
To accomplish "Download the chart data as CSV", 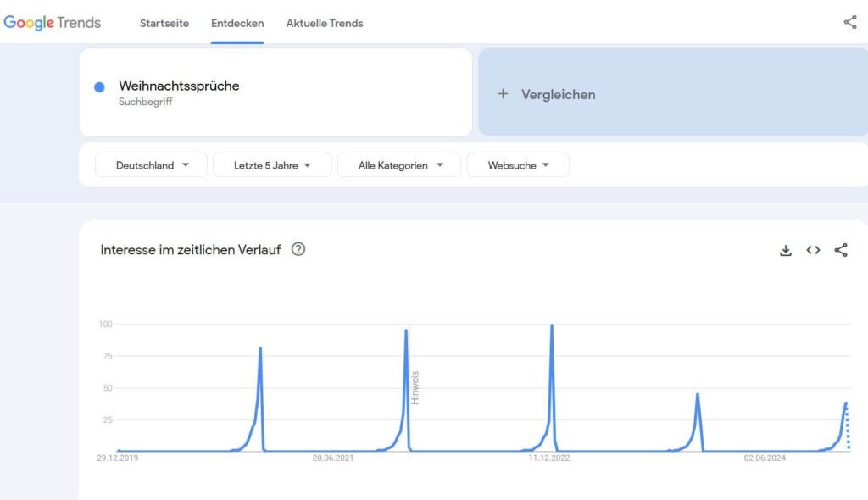I will pyautogui.click(x=786, y=250).
